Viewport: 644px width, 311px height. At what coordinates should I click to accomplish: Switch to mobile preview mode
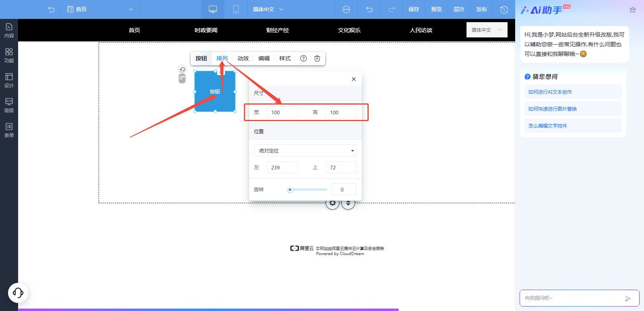click(x=236, y=9)
